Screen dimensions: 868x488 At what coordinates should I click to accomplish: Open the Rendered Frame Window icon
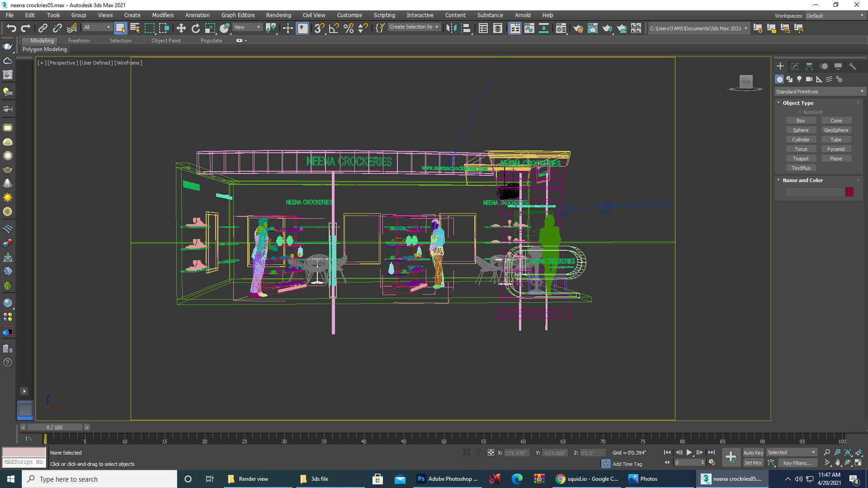tap(592, 28)
